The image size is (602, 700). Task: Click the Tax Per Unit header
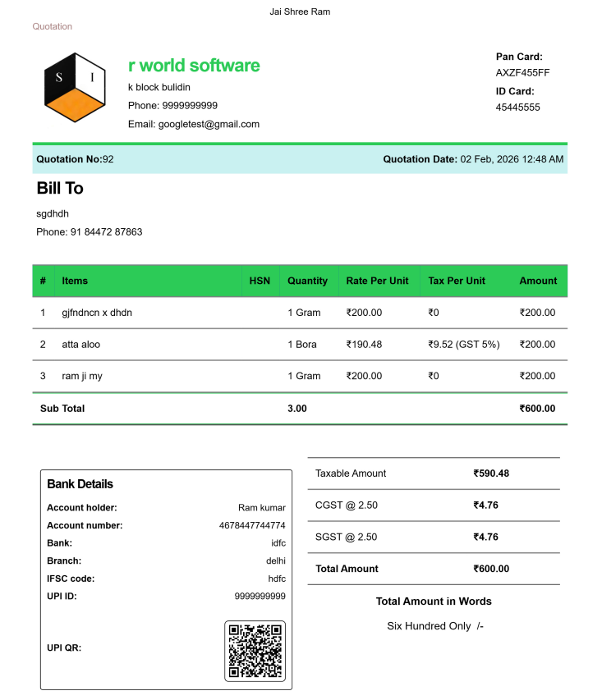pos(457,281)
